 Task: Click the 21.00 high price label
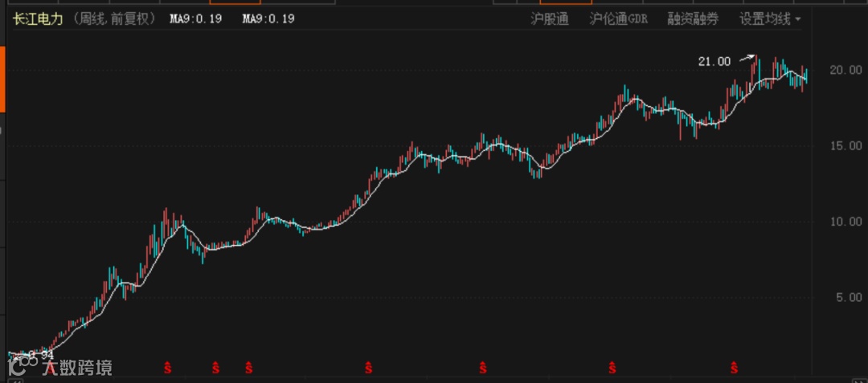point(714,61)
